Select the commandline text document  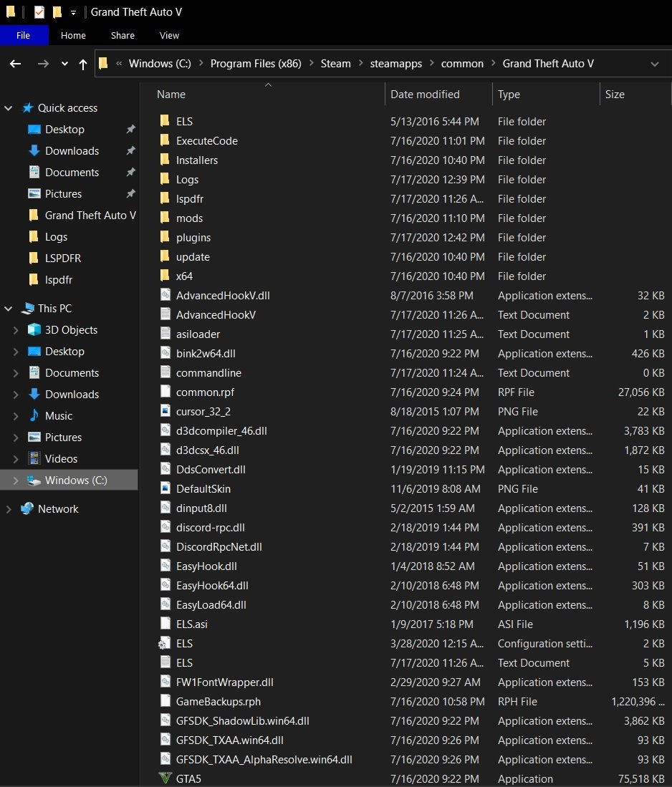point(208,373)
